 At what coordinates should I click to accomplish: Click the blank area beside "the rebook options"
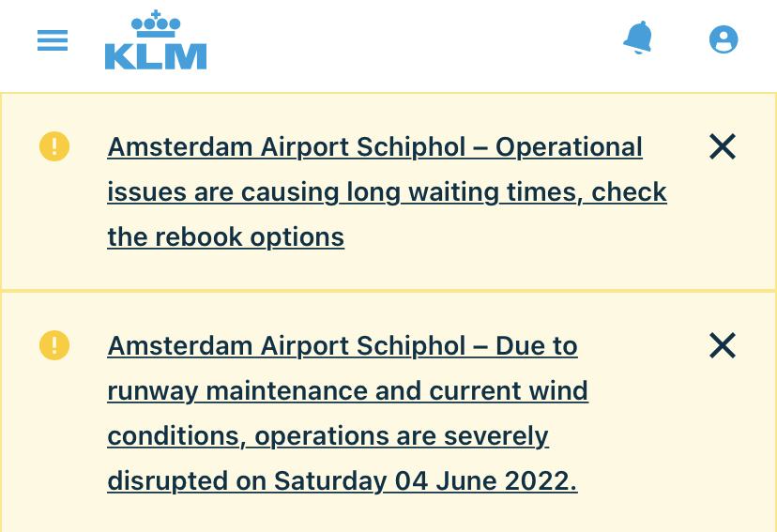click(x=516, y=238)
